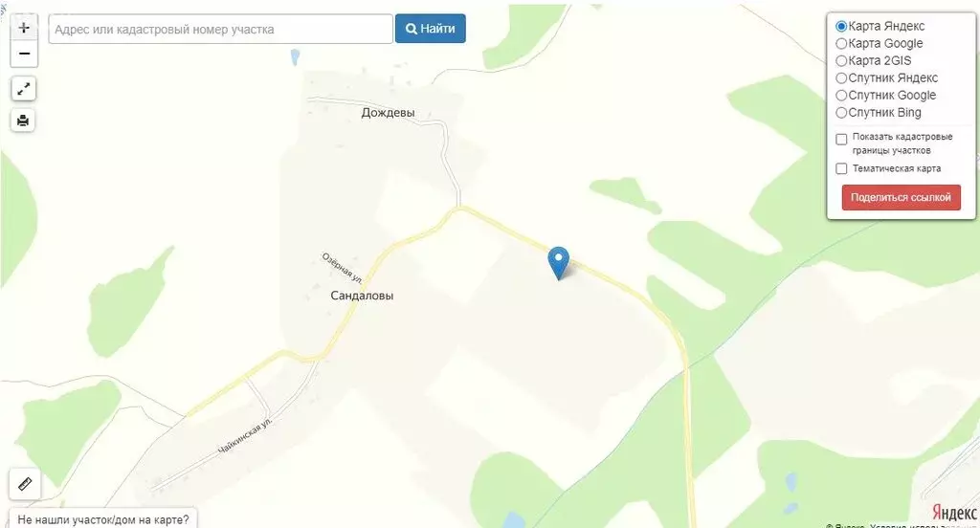Click the Сандаловы village label
This screenshot has height=528, width=980.
[x=362, y=296]
